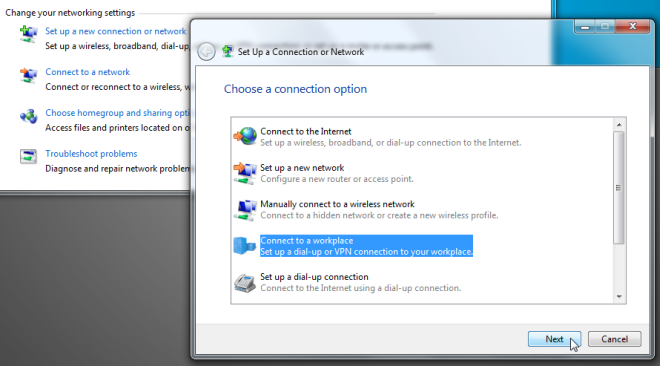Click the Next button

point(554,339)
